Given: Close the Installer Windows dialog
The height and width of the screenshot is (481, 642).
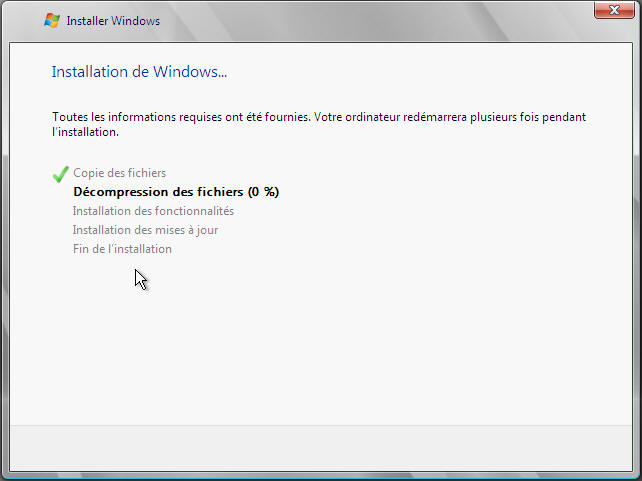Looking at the screenshot, I should 614,11.
